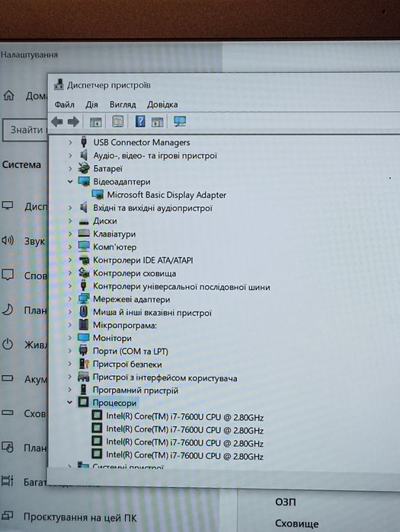
Task: Select Microsoft Basic Display Adapter entry
Action: 166,195
